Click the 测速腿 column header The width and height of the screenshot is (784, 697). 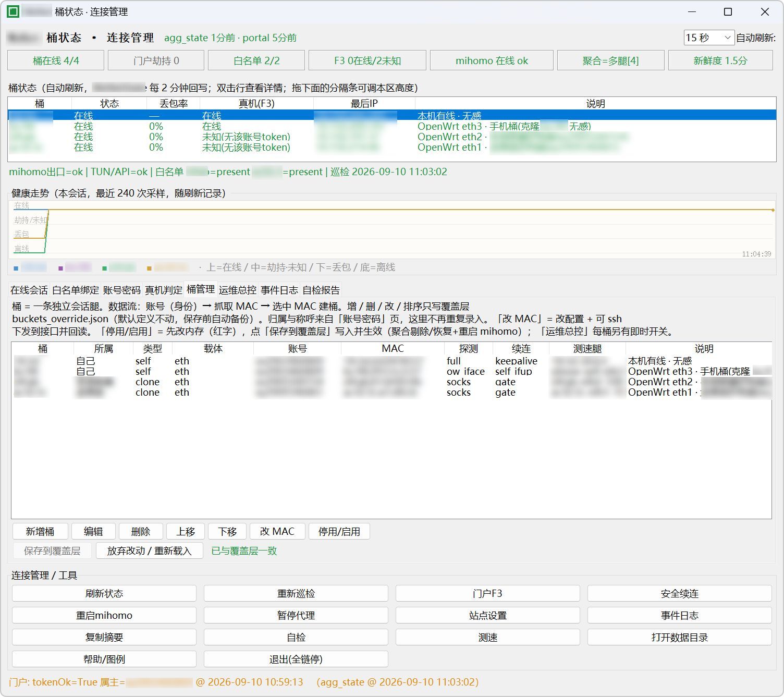tap(587, 348)
